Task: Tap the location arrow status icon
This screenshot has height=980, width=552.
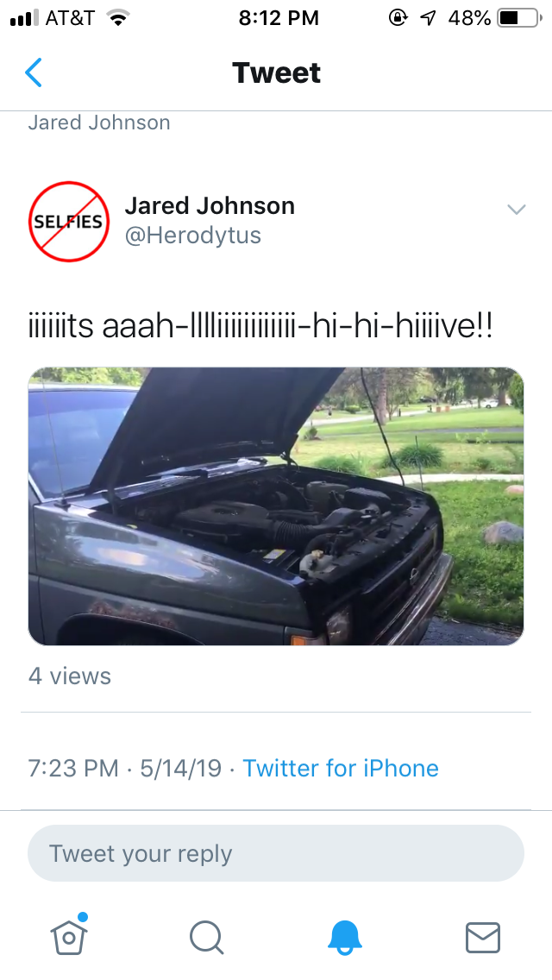Action: pos(428,18)
